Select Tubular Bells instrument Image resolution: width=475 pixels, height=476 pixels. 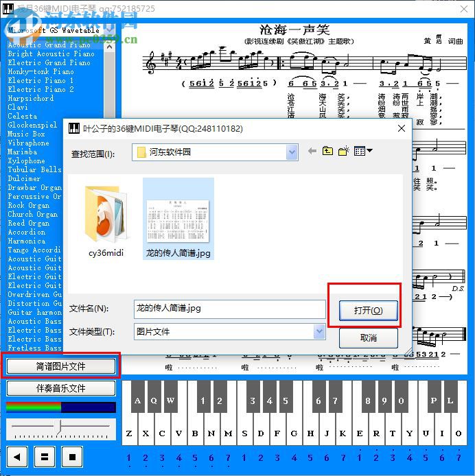(x=34, y=169)
